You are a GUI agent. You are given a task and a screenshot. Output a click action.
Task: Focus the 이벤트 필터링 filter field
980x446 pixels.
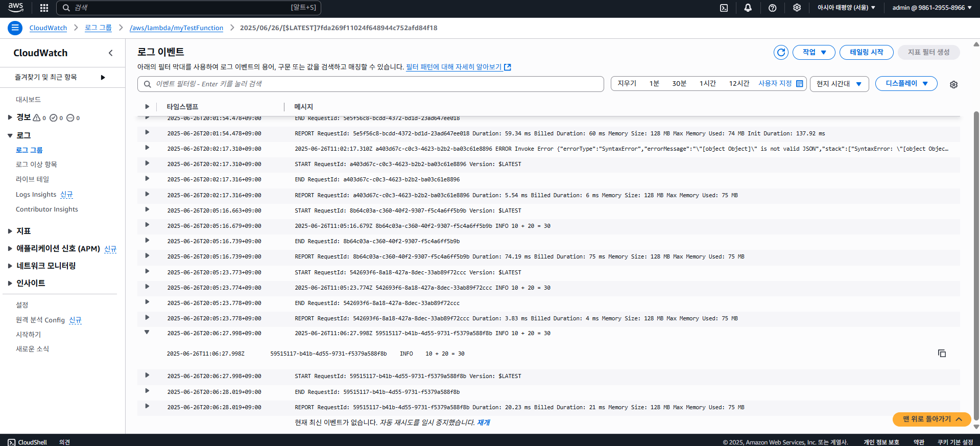371,84
